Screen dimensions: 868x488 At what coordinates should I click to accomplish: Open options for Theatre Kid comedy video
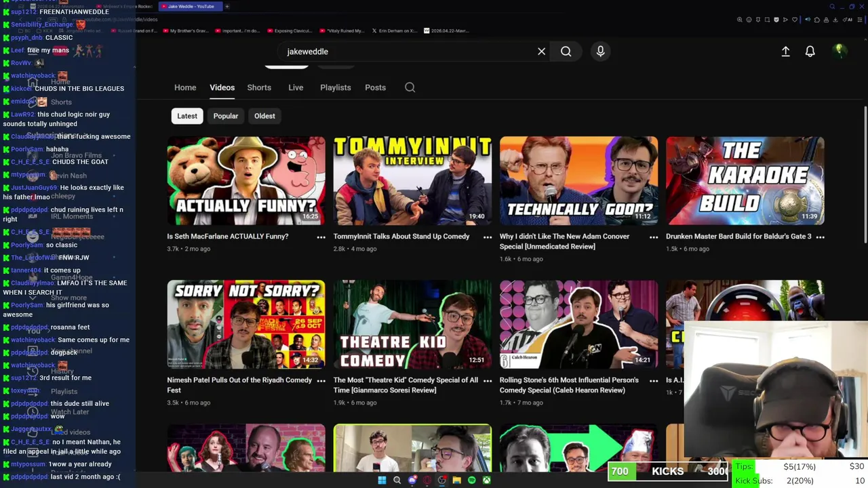[x=487, y=381]
